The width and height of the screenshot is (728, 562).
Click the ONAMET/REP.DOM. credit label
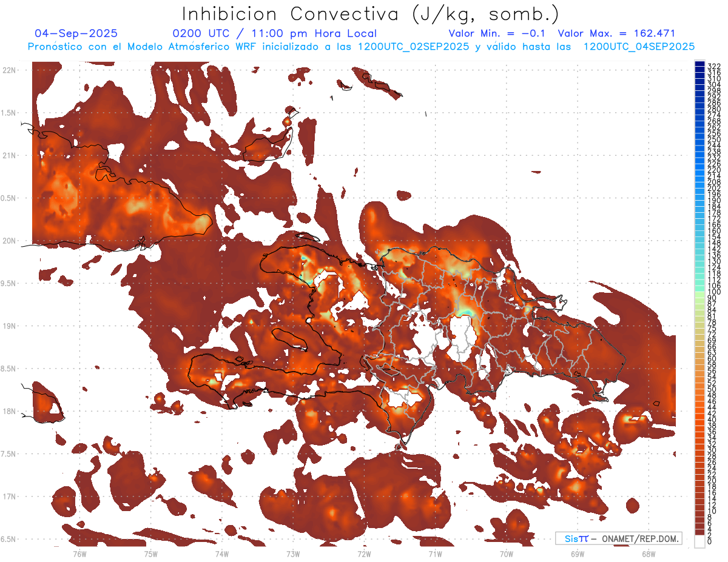(639, 538)
